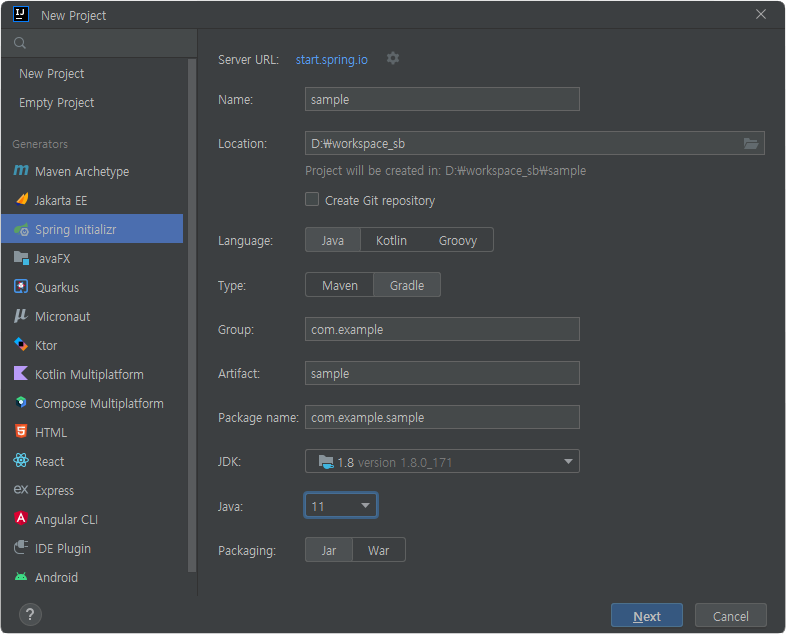Select the Angular CLI generator label

[66, 520]
